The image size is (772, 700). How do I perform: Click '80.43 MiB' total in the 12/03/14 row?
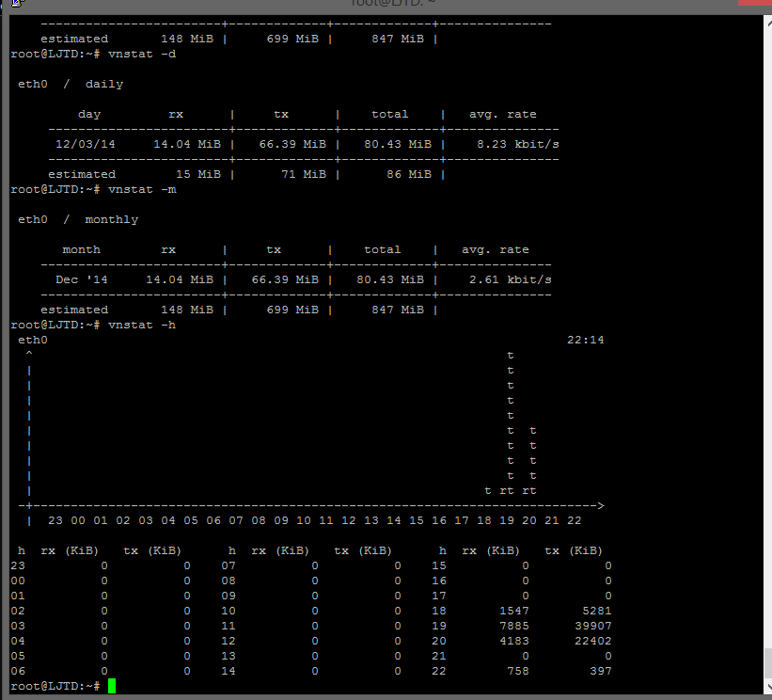point(398,144)
